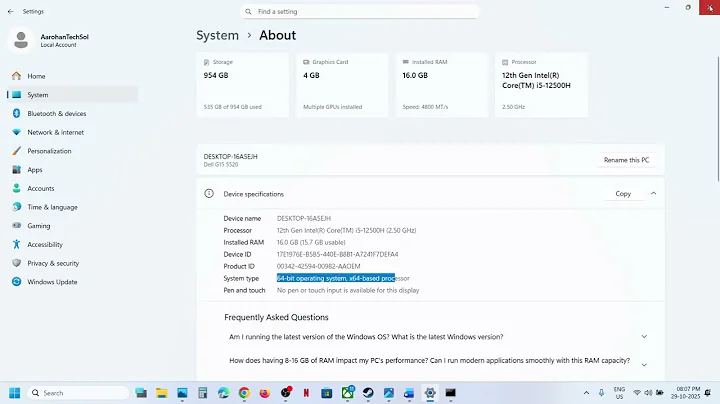Screen dimensions: 720x404
Task: Click the Find a setting search box
Action: (x=360, y=11)
